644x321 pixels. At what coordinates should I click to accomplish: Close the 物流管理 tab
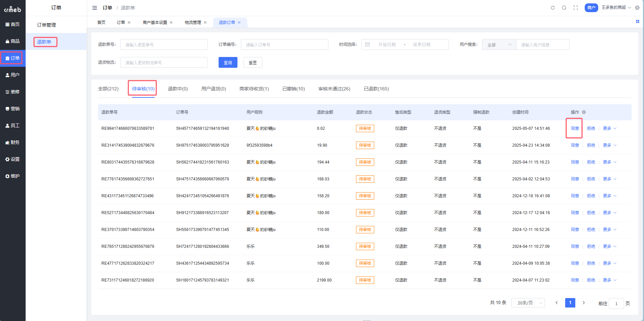click(205, 23)
